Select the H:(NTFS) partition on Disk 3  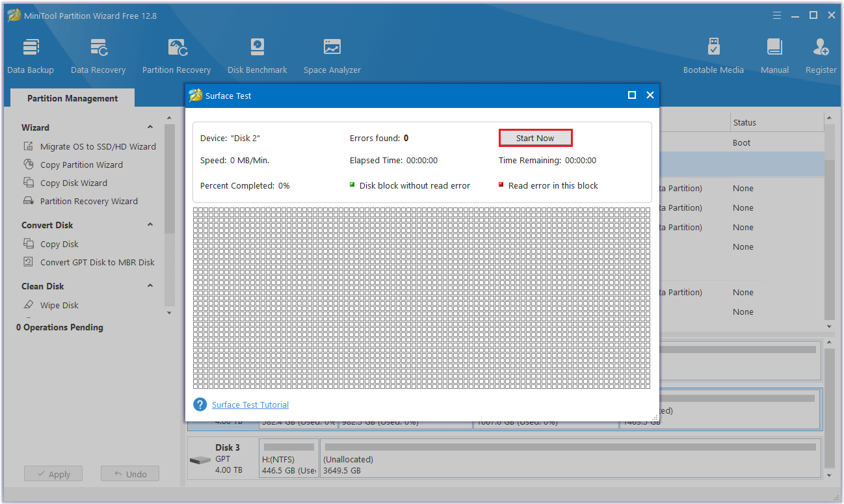[x=289, y=458]
